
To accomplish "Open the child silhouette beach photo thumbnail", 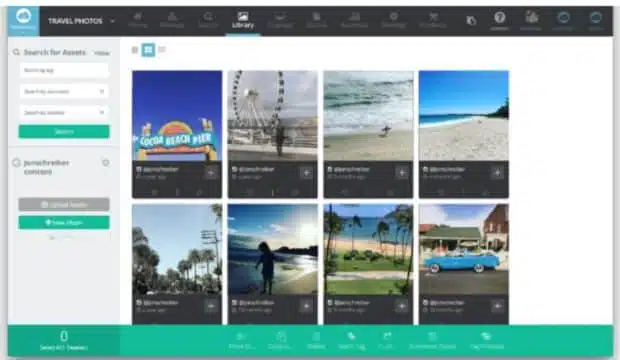I will 272,249.
